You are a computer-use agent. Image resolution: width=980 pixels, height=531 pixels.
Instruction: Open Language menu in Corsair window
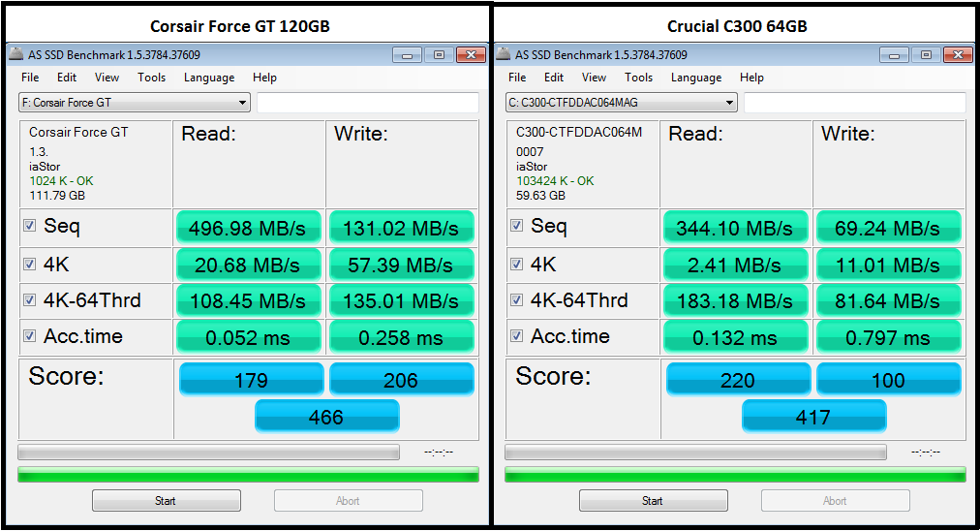click(x=209, y=78)
